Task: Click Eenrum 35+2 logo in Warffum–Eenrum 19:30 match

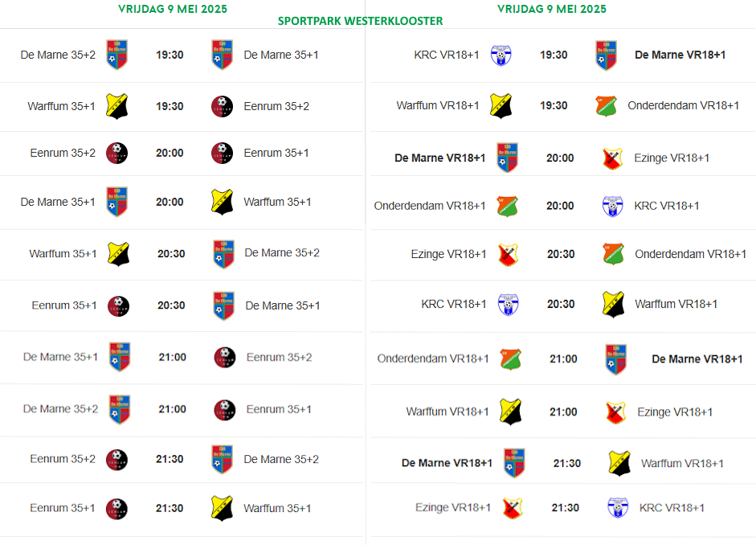Action: click(223, 106)
